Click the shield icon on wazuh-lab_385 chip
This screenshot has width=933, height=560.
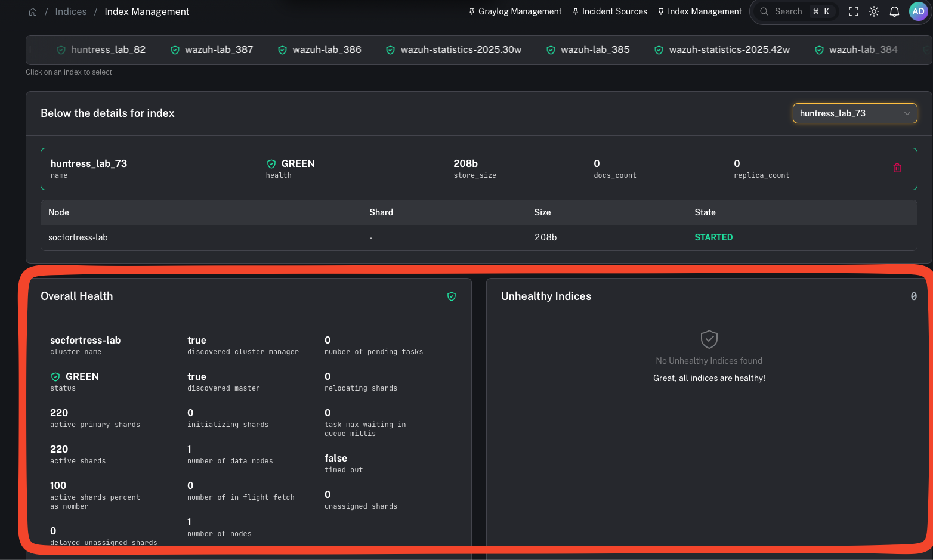point(551,50)
